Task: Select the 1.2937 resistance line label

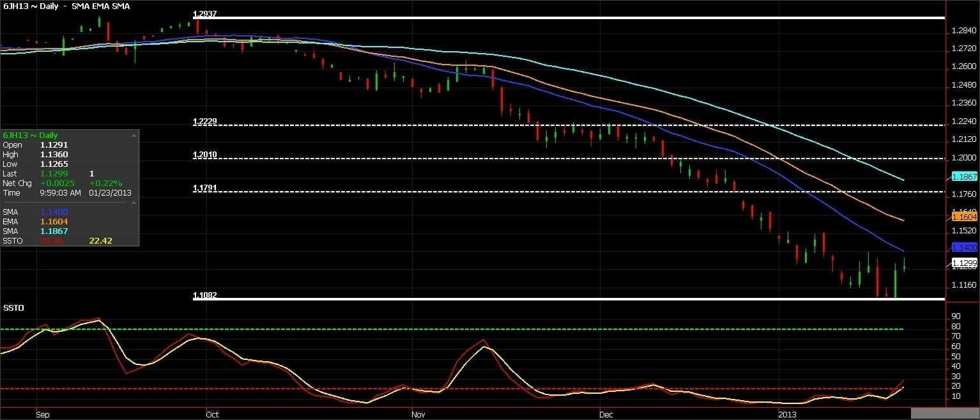Action: point(205,13)
